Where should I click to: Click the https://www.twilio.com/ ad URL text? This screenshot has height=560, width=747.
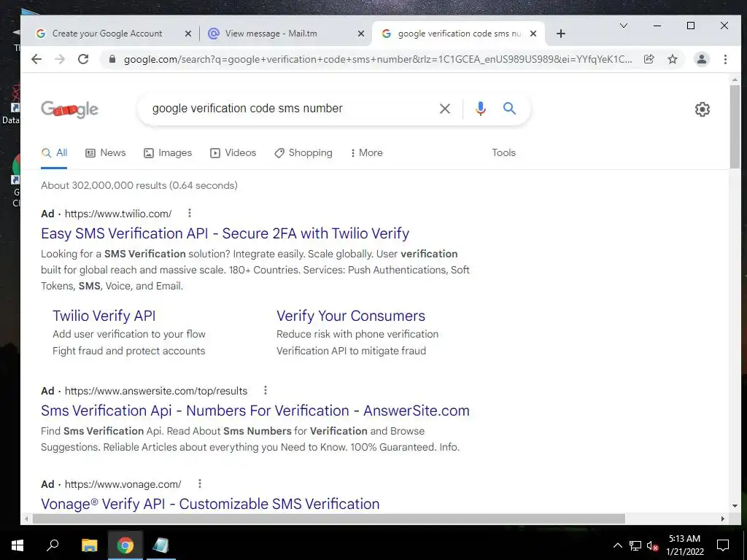coord(118,214)
